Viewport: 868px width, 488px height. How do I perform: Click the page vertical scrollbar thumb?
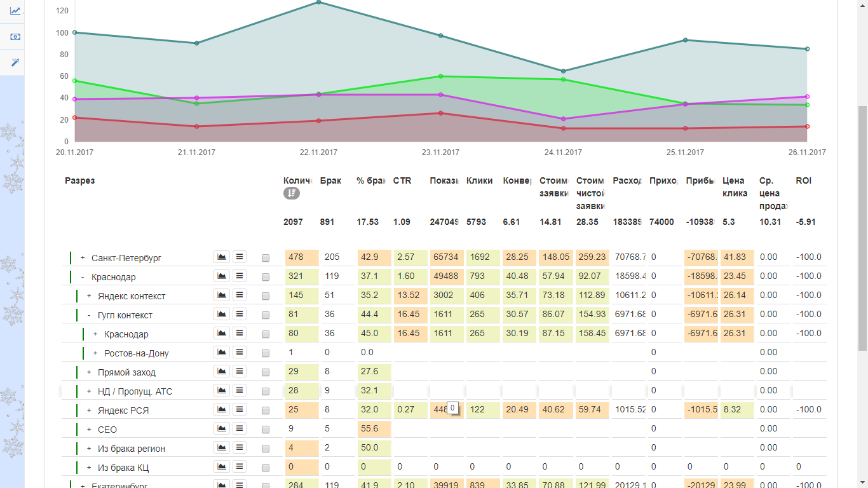[862, 229]
